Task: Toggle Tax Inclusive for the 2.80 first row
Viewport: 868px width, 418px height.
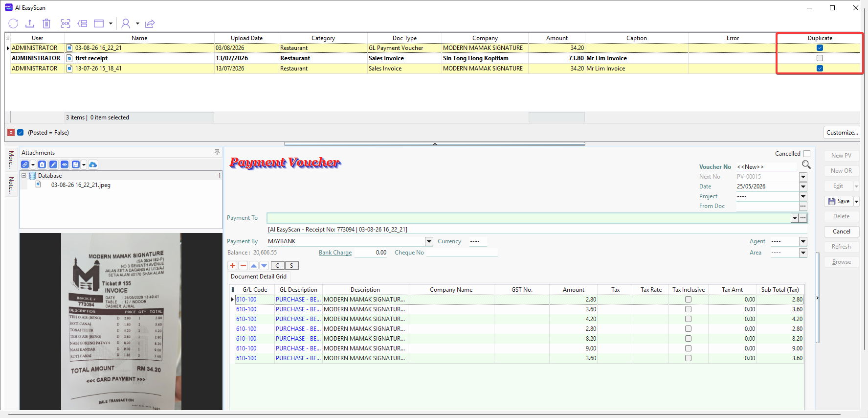Action: [x=688, y=300]
